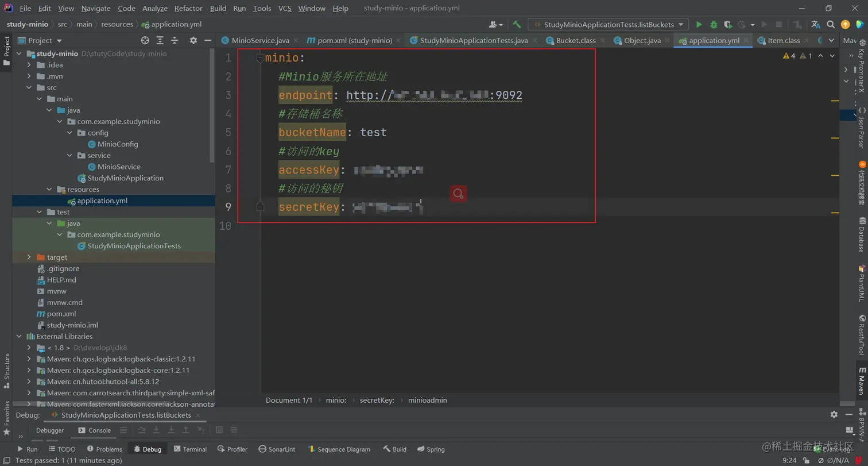The width and height of the screenshot is (868, 466).
Task: Open the translate icon in the toolbar
Action: pyautogui.click(x=816, y=25)
